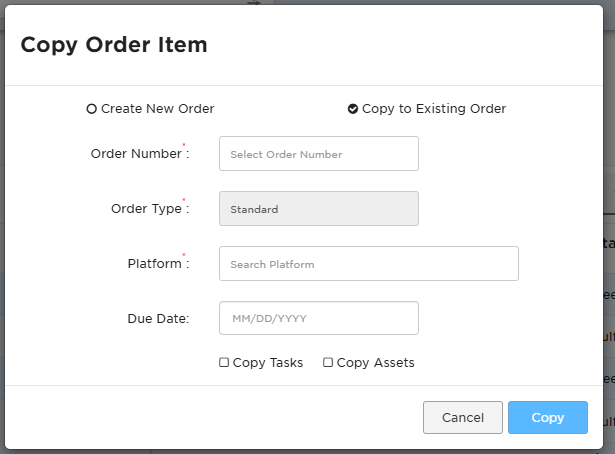Click the checked Copy to Existing Order radio icon
615x454 pixels.
click(353, 109)
